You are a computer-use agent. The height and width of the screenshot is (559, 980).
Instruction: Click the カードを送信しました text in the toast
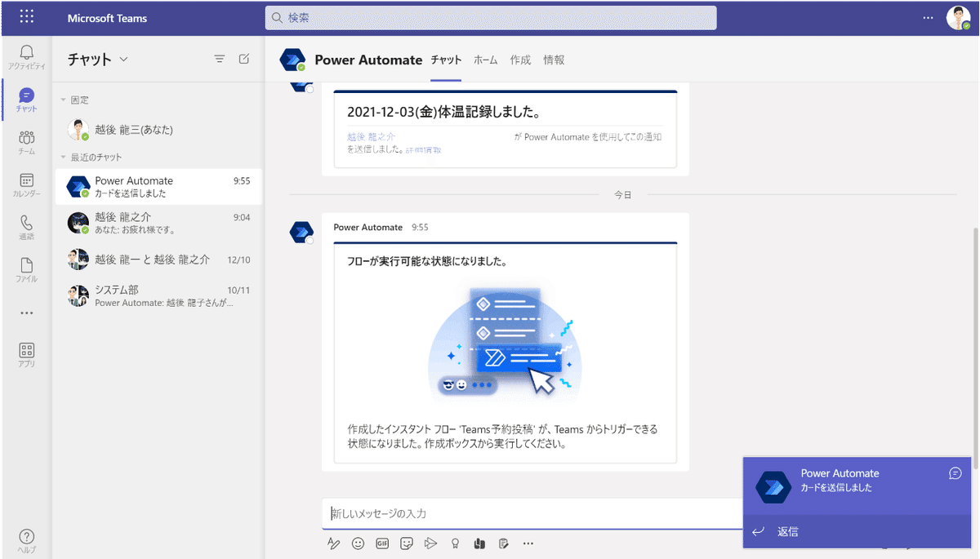click(x=836, y=488)
